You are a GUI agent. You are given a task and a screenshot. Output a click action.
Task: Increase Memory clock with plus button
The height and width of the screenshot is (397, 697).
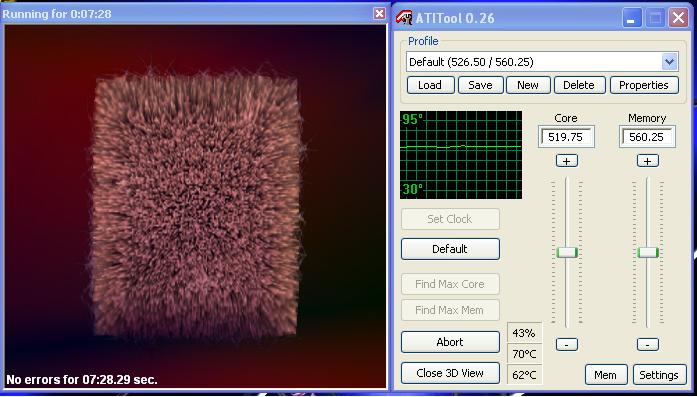pos(648,161)
